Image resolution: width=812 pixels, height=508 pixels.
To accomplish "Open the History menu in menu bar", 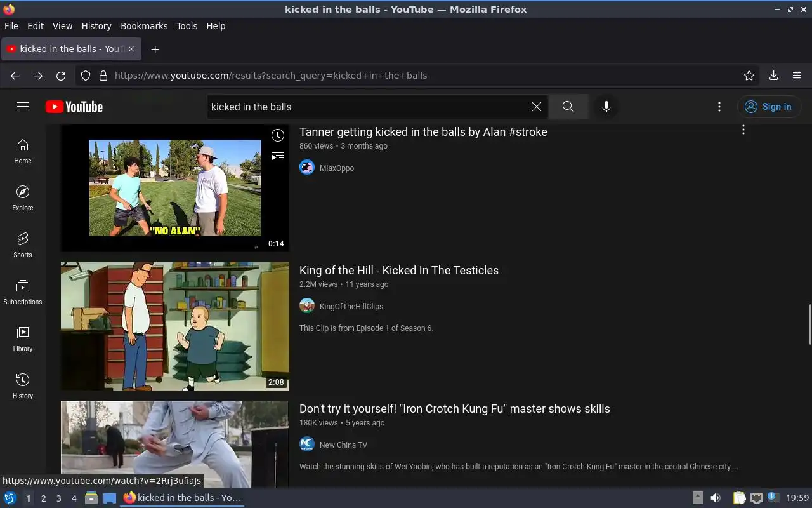I will click(96, 26).
